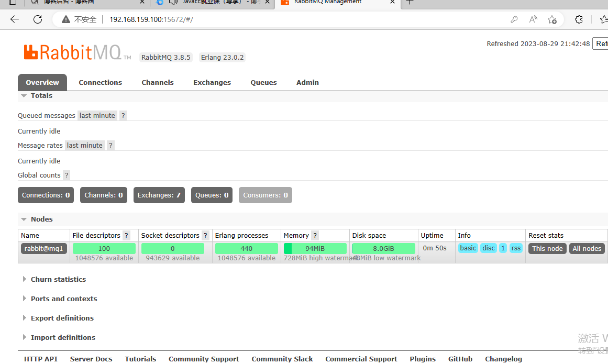Open the GitHub footer link
The height and width of the screenshot is (364, 608).
[460, 359]
